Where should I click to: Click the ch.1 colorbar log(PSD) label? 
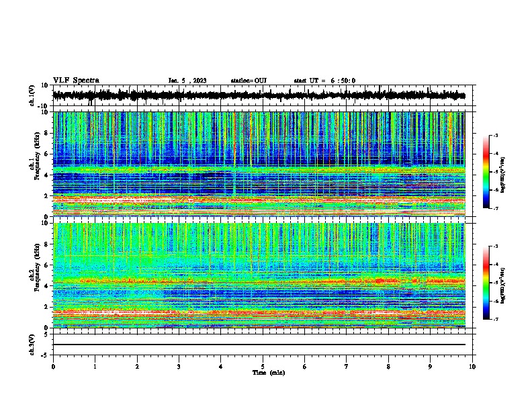[503, 175]
